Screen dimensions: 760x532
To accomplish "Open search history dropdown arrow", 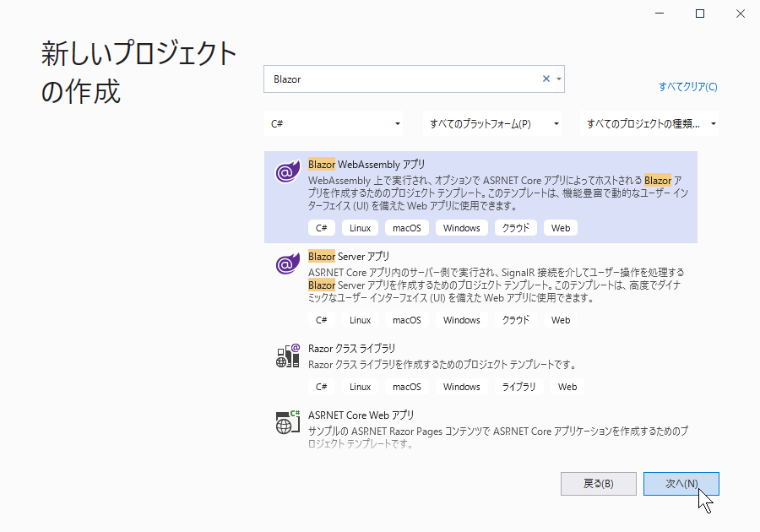I will point(559,79).
